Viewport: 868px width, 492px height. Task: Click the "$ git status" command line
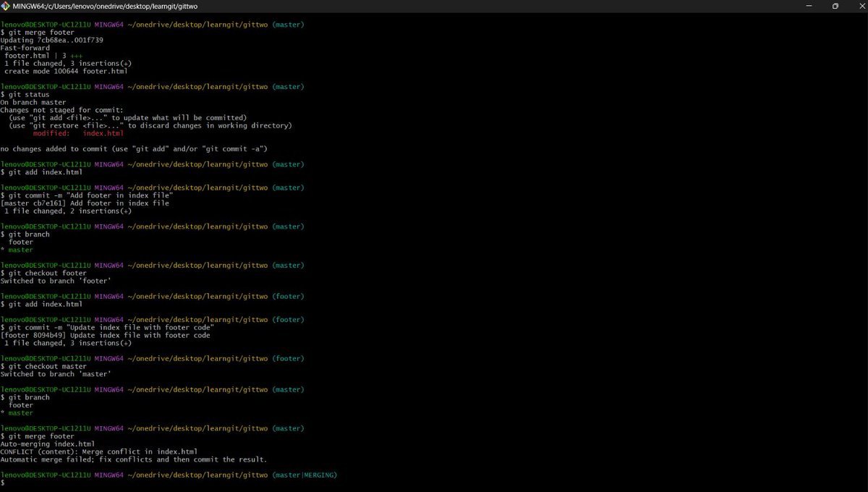point(25,95)
